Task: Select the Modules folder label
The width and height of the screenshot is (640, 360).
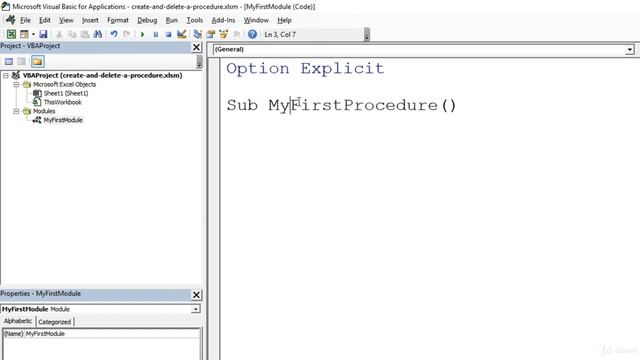Action: pos(44,111)
